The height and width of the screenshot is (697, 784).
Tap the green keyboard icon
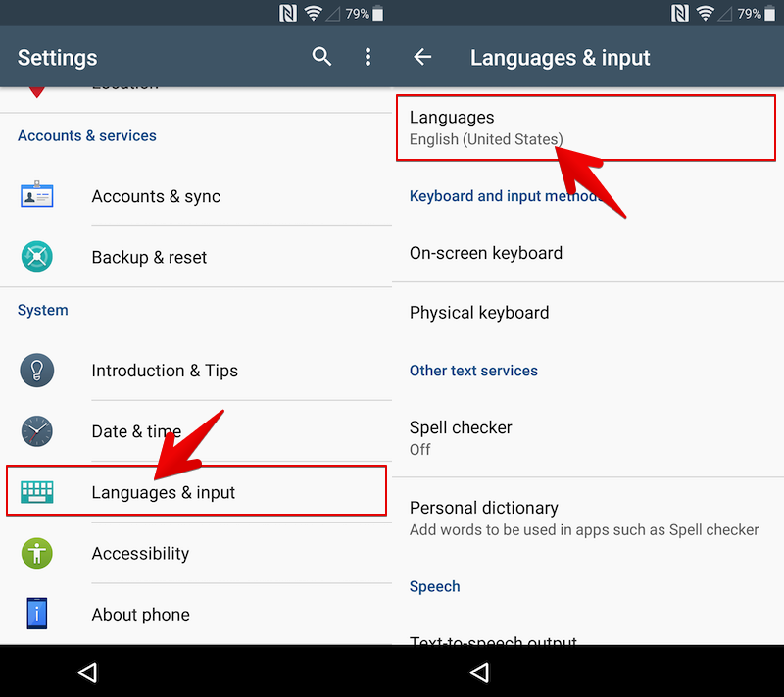click(36, 492)
